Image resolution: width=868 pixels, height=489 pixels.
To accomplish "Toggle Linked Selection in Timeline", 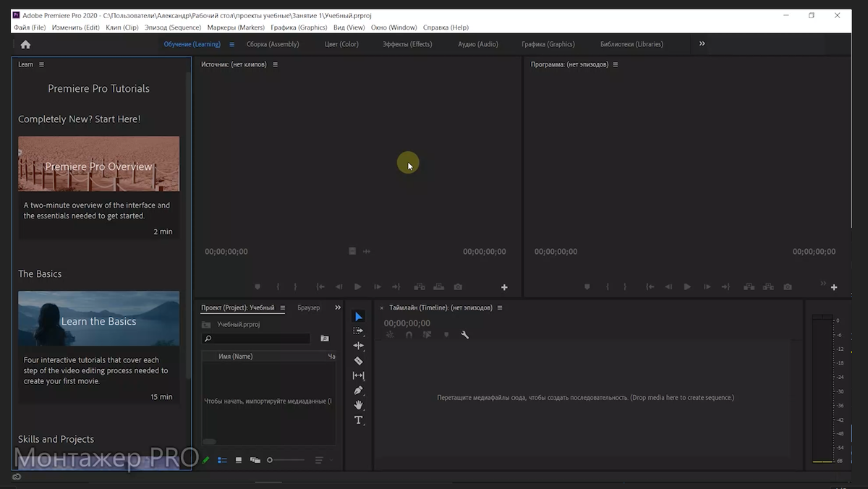I will 427,335.
